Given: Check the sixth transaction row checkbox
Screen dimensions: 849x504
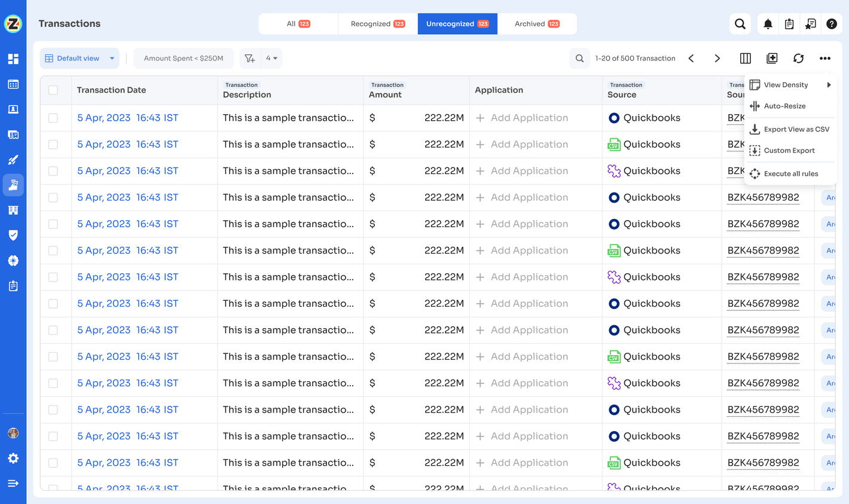Looking at the screenshot, I should click(53, 251).
